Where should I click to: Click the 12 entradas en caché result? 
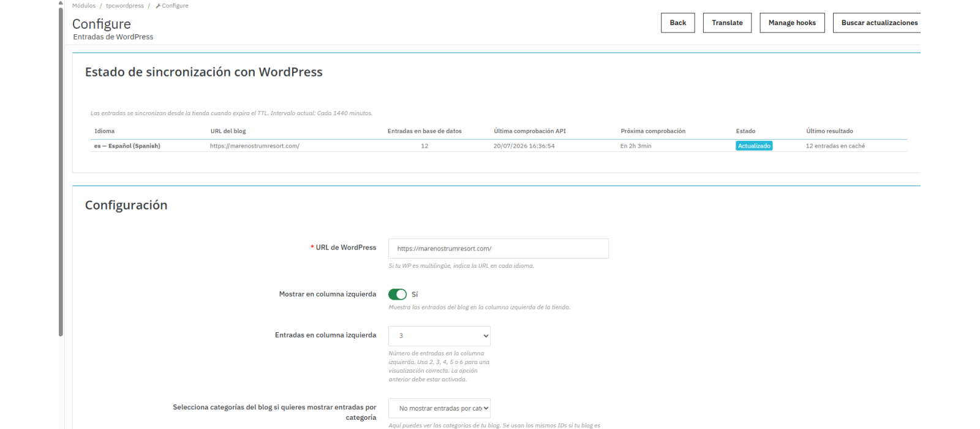pos(835,146)
